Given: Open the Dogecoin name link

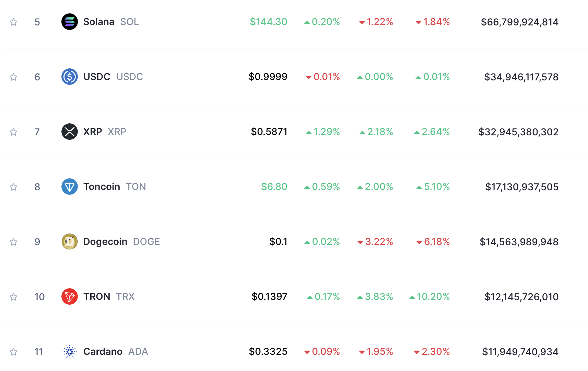Looking at the screenshot, I should pos(105,241).
